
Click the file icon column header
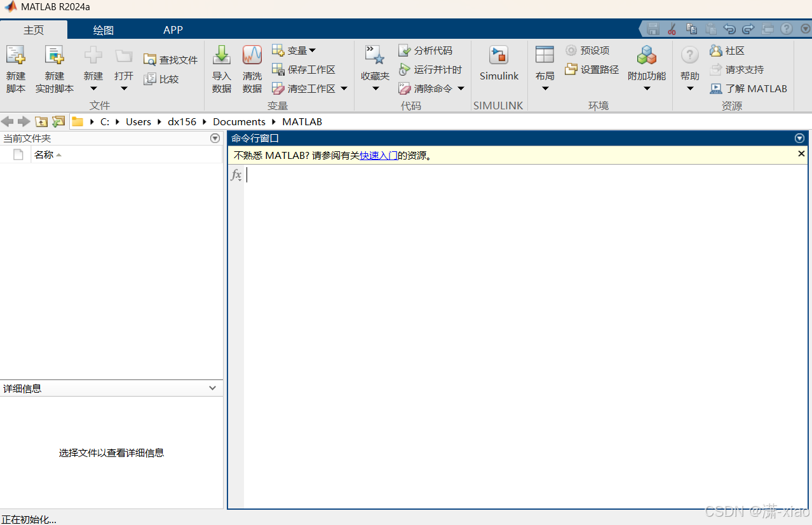[18, 154]
